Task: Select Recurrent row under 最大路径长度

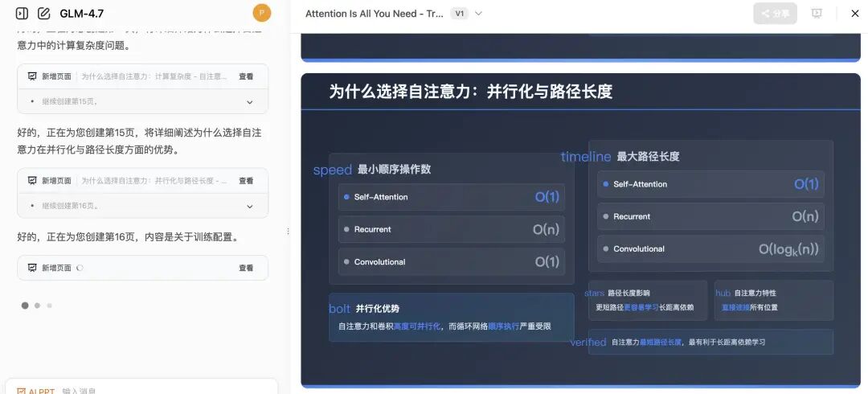Action: [710, 216]
